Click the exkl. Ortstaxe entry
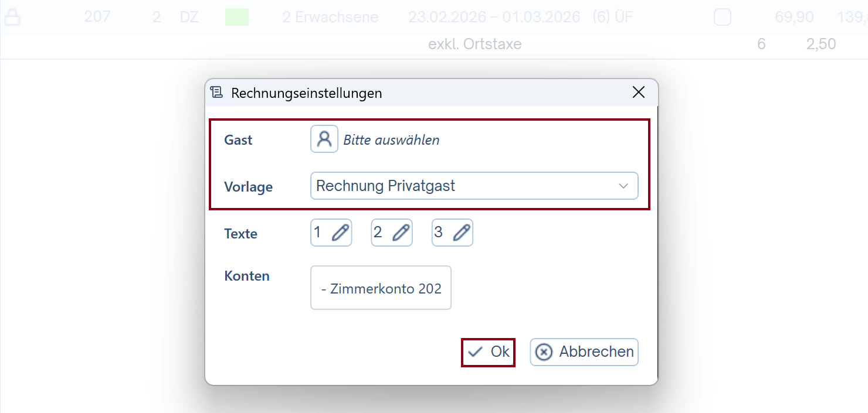The width and height of the screenshot is (868, 413). 475,43
